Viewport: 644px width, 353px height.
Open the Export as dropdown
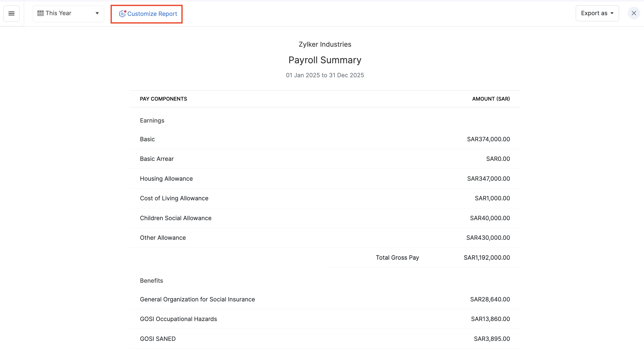[x=597, y=13]
